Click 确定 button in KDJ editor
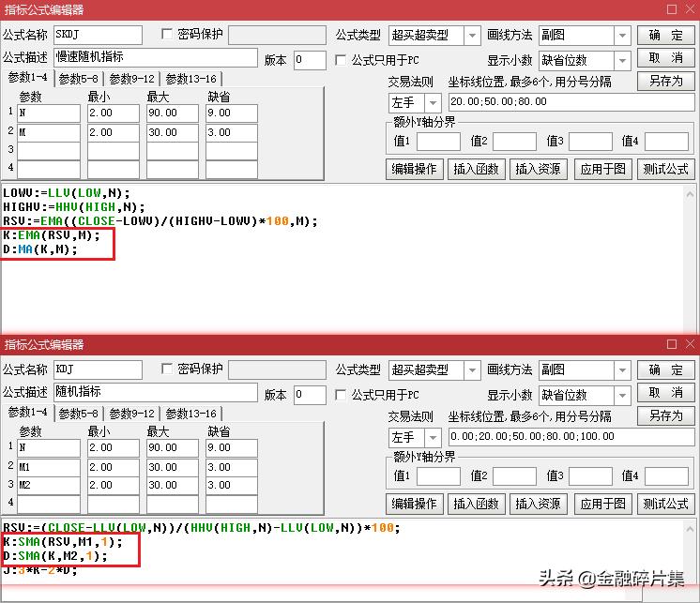 point(665,369)
